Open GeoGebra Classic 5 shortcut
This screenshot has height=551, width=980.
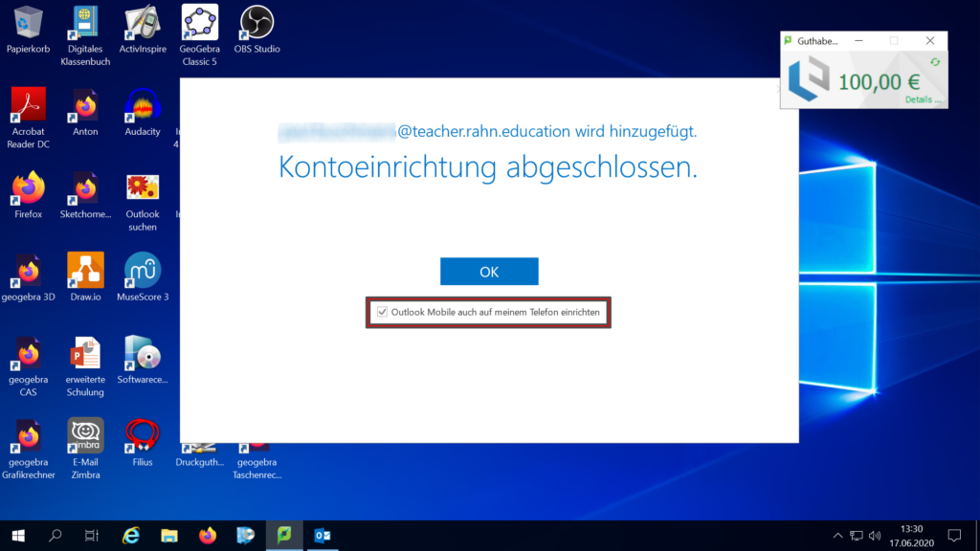tap(199, 35)
